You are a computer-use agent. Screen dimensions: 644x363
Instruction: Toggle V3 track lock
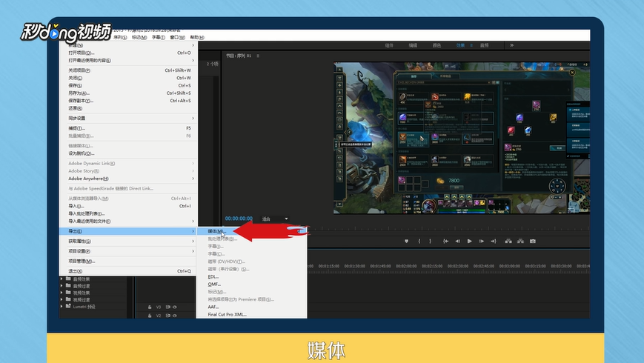pos(150,307)
